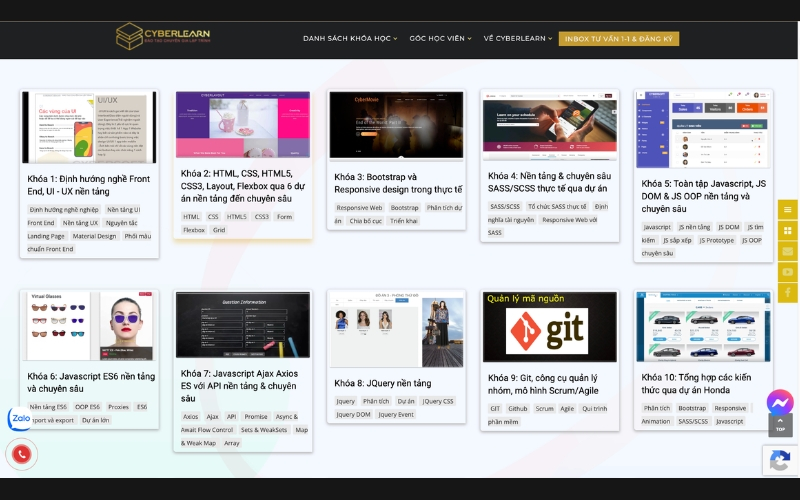Open Khóa 10 Honda cars thumbnail

[x=704, y=327]
